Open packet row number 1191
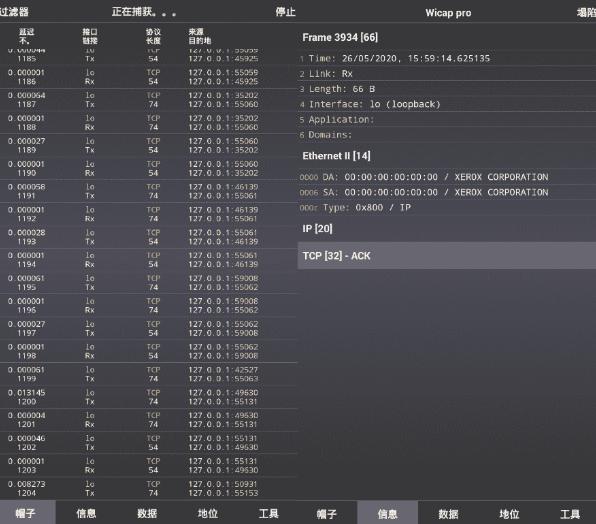The image size is (596, 524). click(x=149, y=191)
